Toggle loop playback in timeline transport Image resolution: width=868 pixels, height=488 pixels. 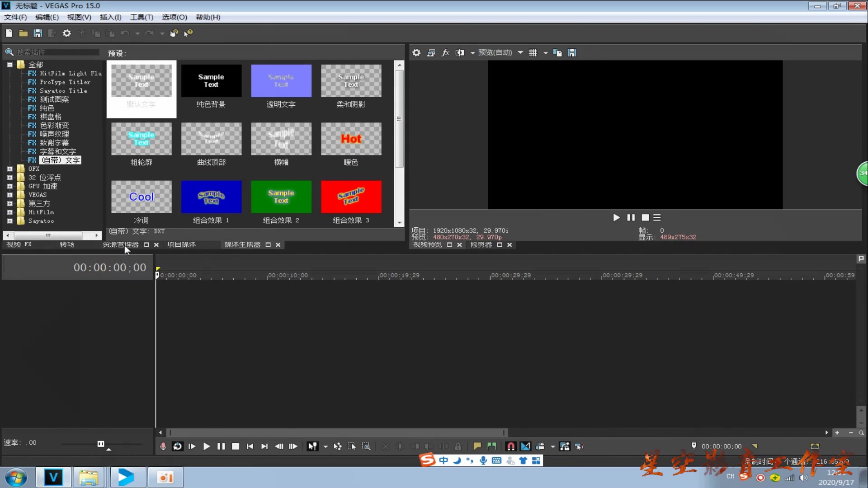(x=178, y=446)
